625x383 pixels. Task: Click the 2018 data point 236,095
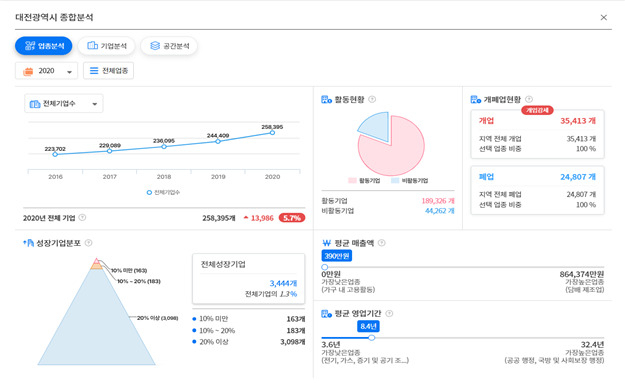(164, 147)
